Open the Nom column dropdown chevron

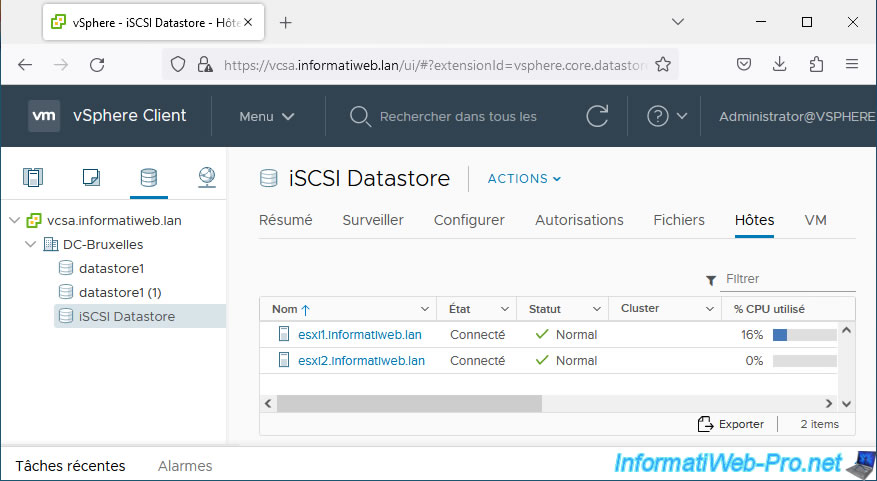coord(425,309)
